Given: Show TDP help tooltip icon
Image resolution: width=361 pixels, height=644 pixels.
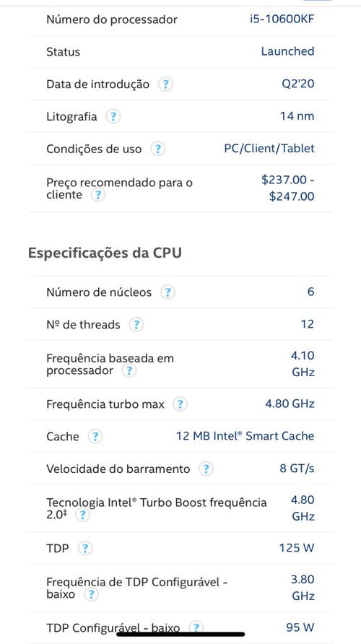Looking at the screenshot, I should click(x=84, y=548).
